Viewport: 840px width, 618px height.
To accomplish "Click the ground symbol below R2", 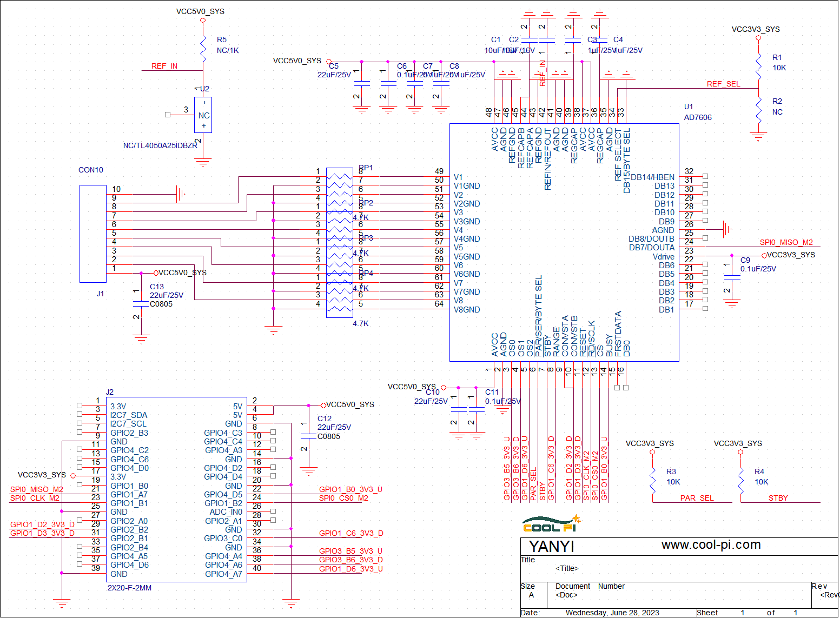I will [x=759, y=136].
